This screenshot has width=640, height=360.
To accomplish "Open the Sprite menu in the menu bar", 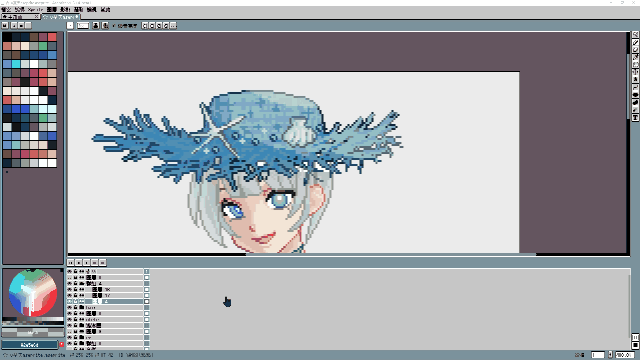I will 36,9.
